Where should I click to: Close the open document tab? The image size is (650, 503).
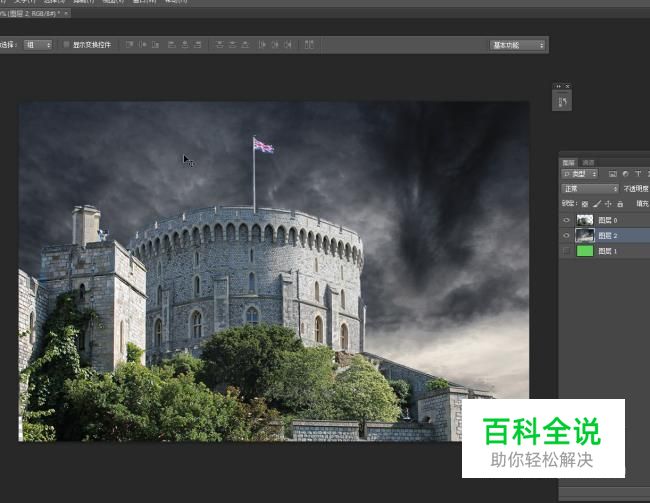tap(66, 13)
